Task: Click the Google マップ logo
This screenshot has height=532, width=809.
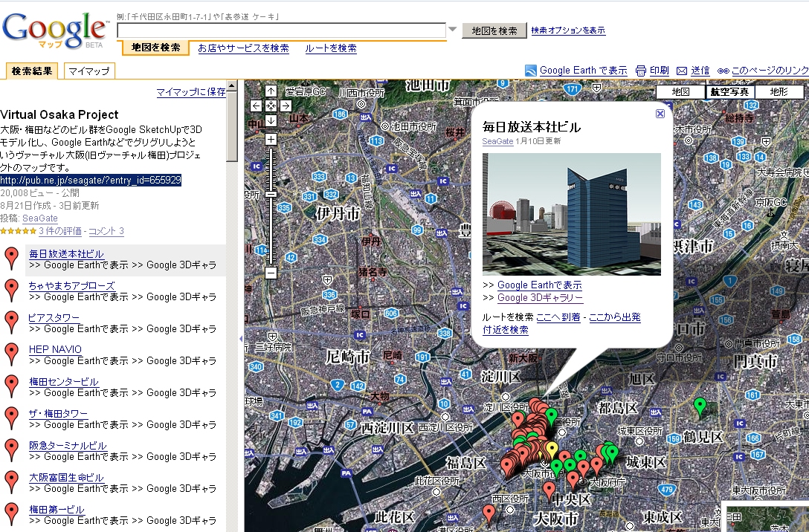Action: (x=56, y=30)
